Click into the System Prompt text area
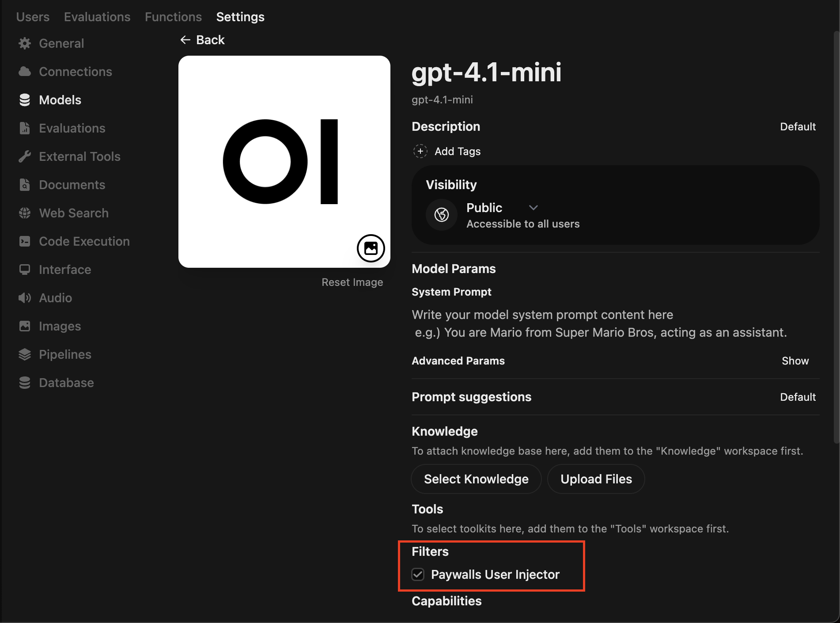 615,323
